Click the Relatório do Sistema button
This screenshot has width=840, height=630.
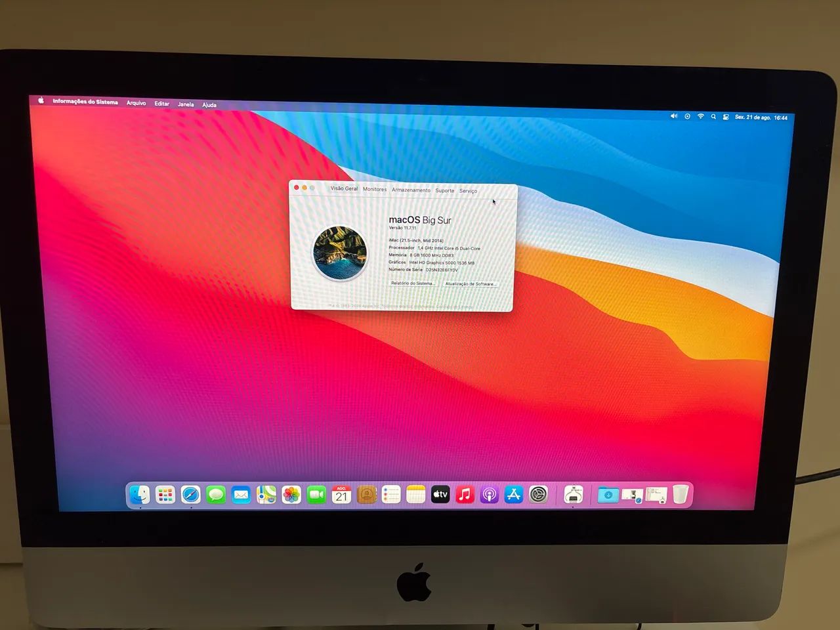412,283
